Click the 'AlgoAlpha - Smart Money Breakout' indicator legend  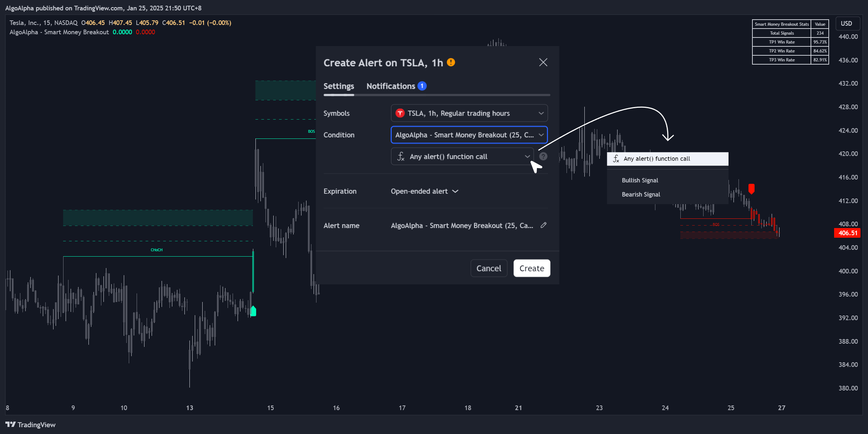coord(59,32)
